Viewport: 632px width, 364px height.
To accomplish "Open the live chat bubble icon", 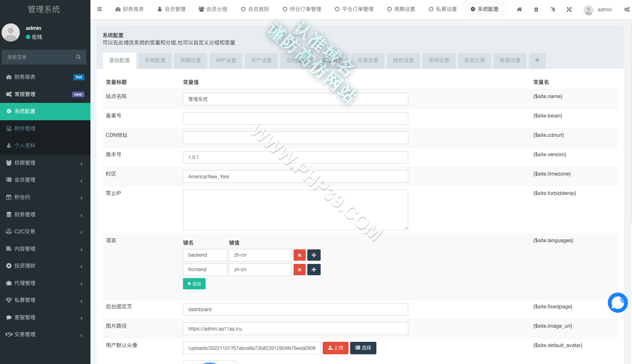I will 618,303.
